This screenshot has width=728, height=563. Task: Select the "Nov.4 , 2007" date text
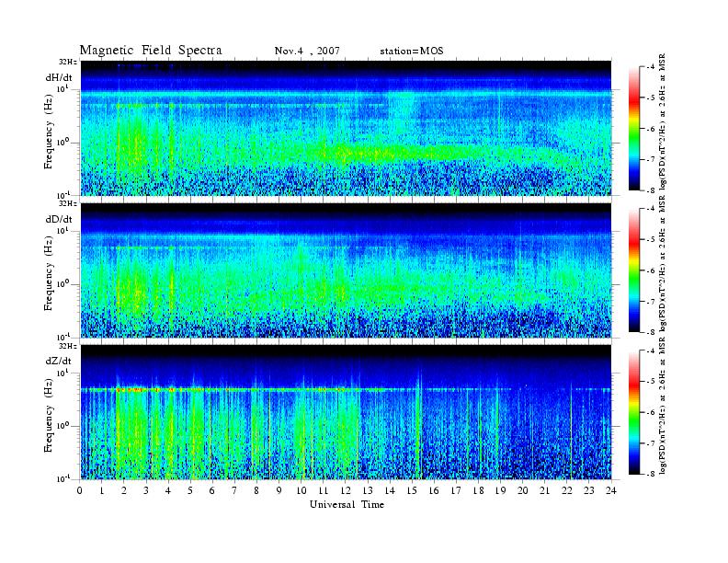[307, 51]
